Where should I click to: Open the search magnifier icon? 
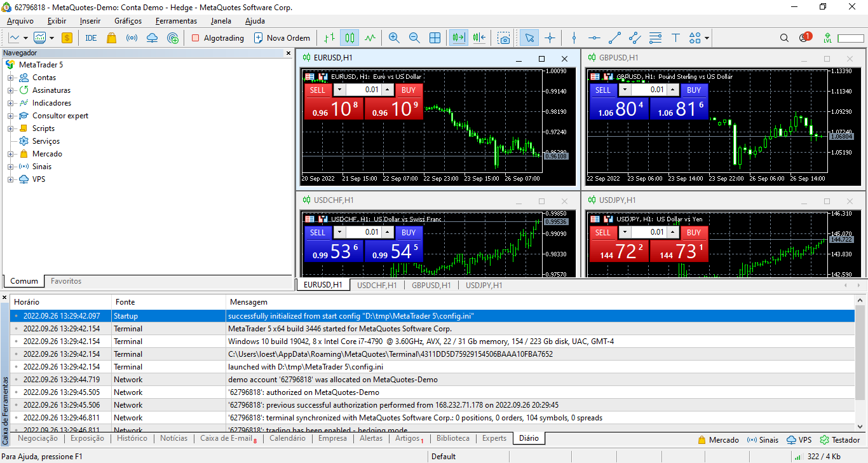point(785,38)
